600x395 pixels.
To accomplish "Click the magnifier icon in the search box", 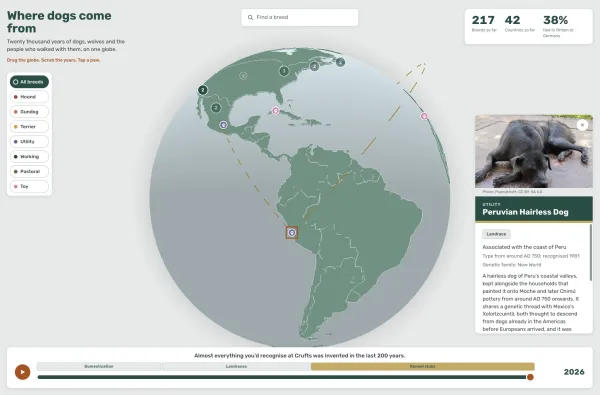I will pos(250,17).
